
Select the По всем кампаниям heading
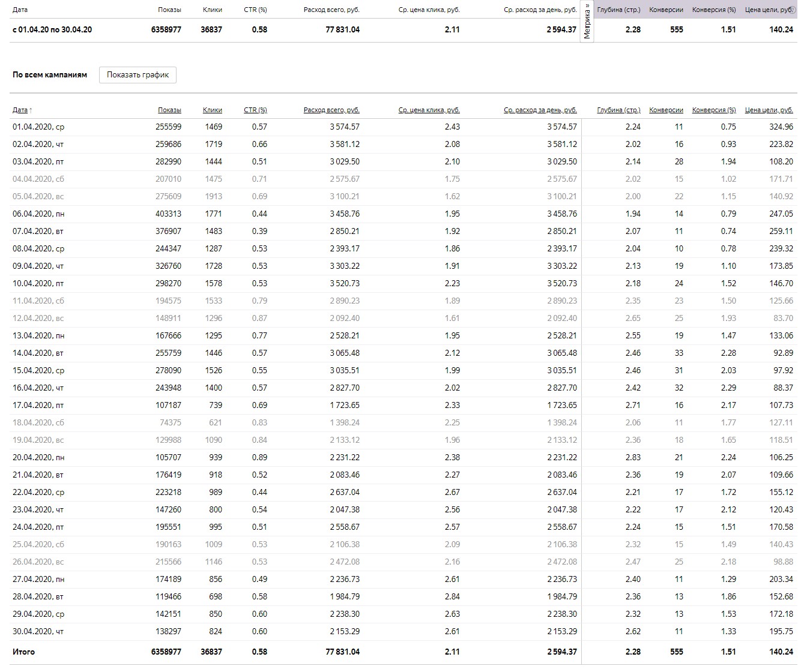pyautogui.click(x=50, y=75)
